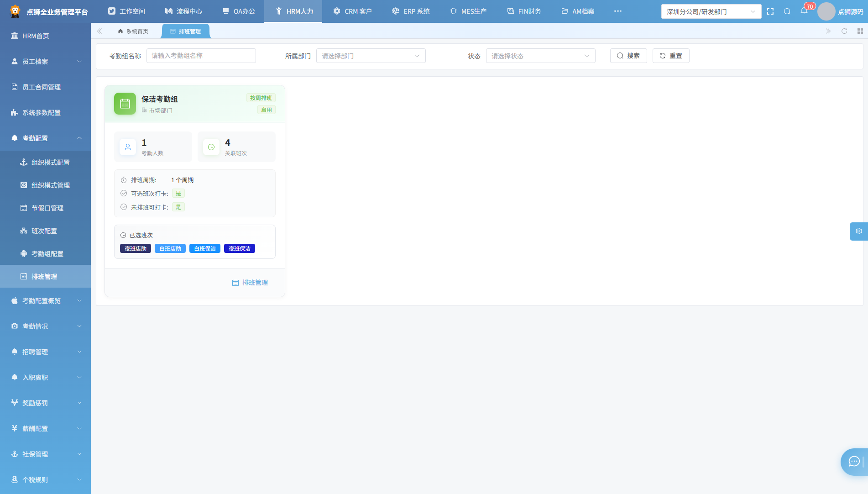Click the 夜班保洁 shift tag
This screenshot has width=868, height=494.
pos(240,248)
